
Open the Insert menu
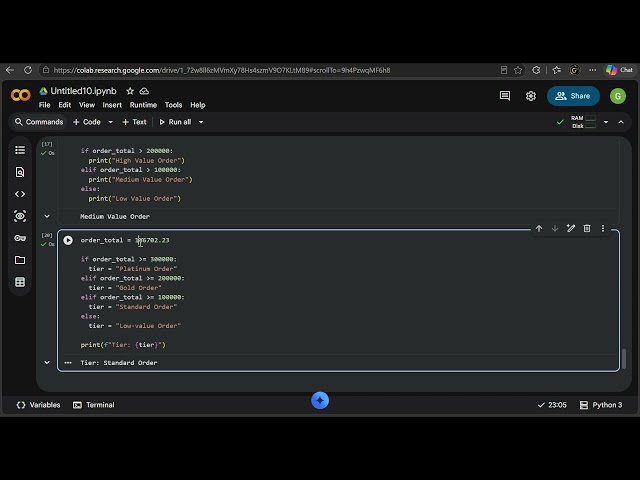click(112, 105)
